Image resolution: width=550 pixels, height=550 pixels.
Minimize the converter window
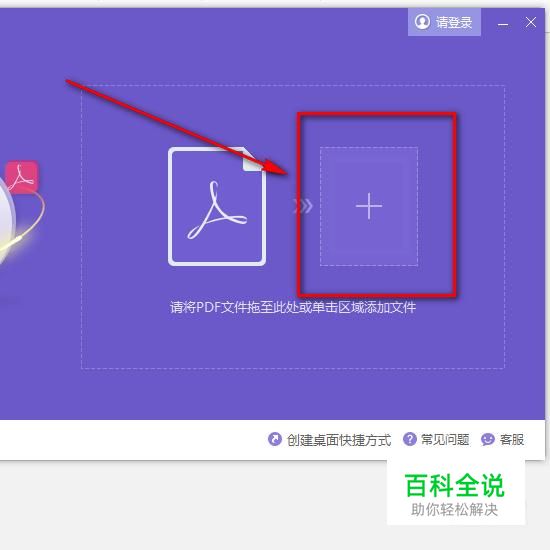503,24
